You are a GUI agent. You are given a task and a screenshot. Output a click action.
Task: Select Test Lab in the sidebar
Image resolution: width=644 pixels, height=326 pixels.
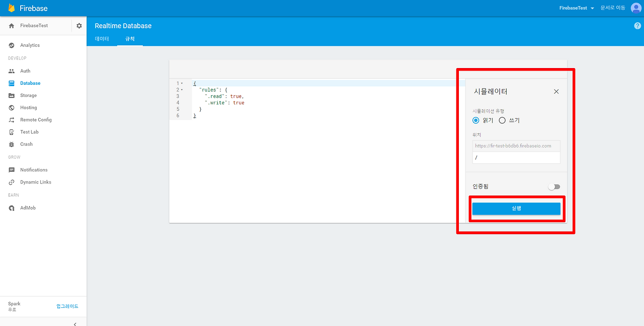[28, 132]
